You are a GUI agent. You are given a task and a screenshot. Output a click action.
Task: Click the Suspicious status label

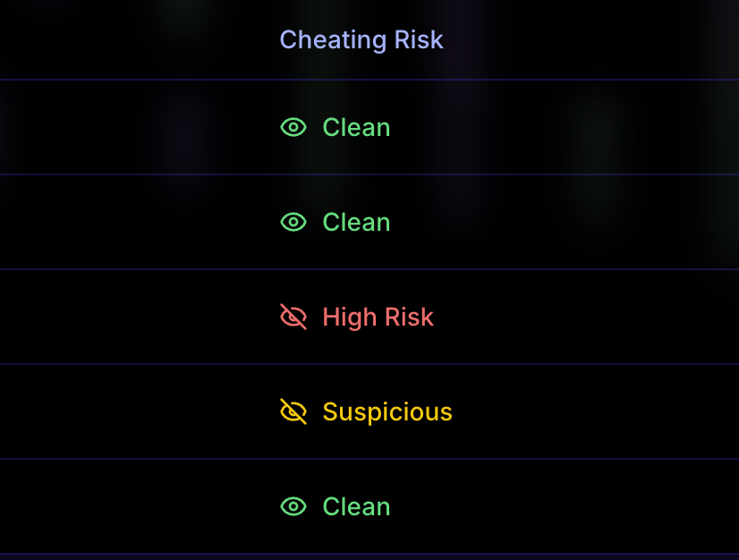click(387, 412)
